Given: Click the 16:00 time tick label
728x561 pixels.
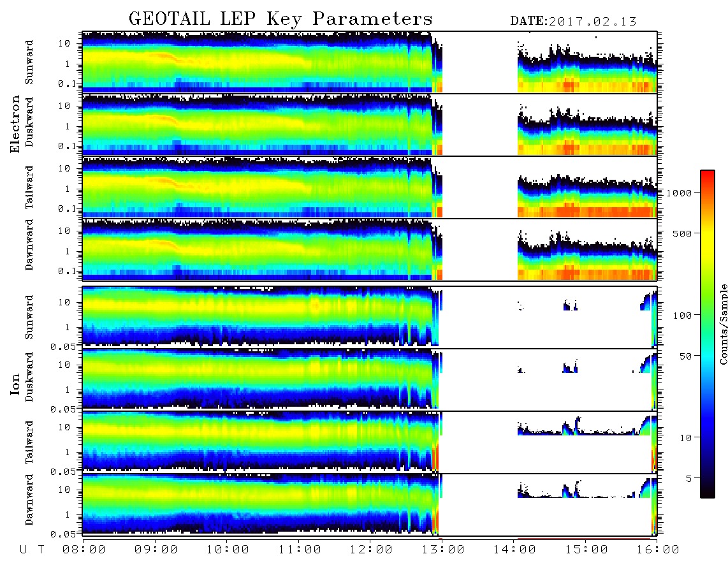Looking at the screenshot, I should pyautogui.click(x=658, y=550).
